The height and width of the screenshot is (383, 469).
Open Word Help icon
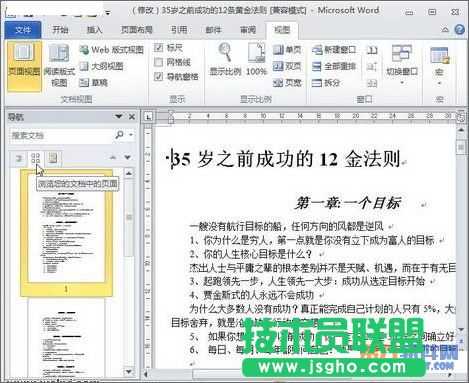coord(460,30)
